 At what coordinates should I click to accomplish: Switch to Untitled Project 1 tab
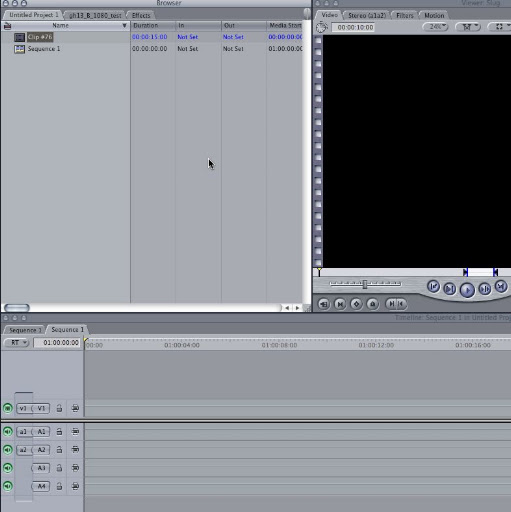click(x=33, y=15)
